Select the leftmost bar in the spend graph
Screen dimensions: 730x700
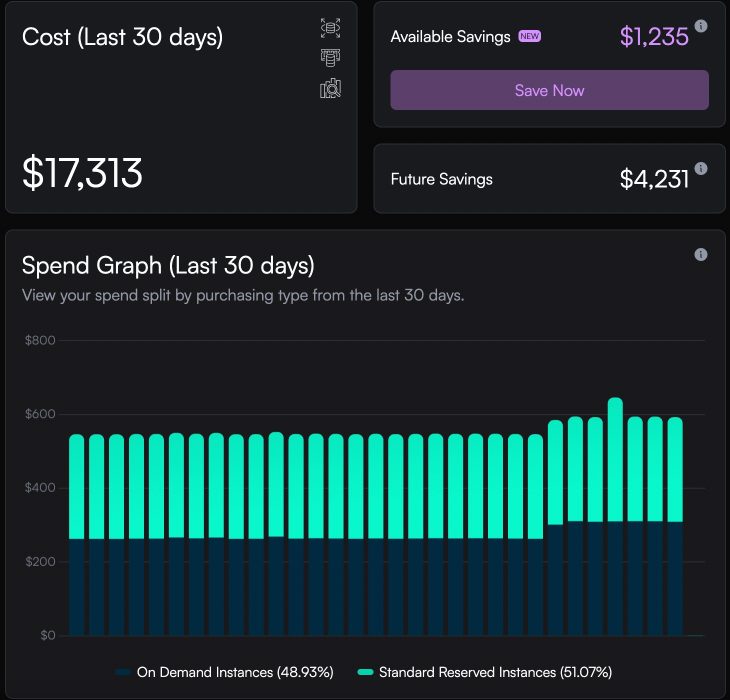(x=76, y=535)
